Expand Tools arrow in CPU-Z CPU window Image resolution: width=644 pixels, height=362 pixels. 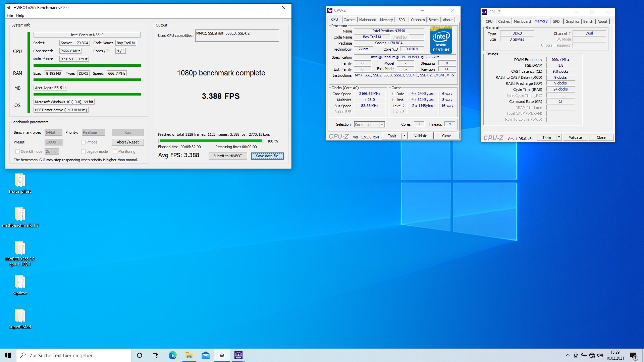click(404, 136)
